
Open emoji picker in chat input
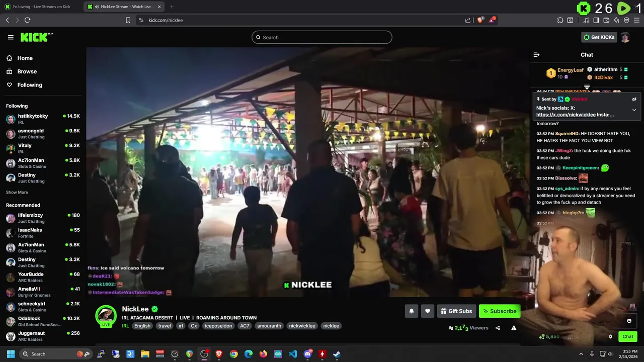[x=629, y=321]
